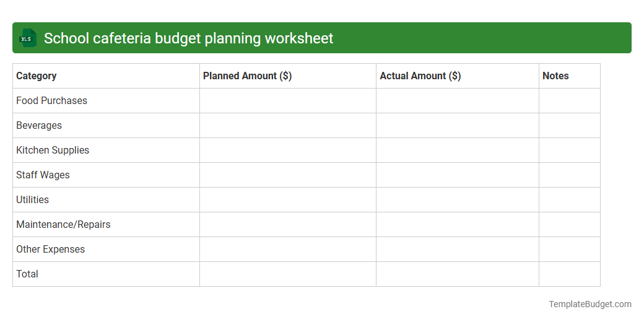The width and height of the screenshot is (644, 322).
Task: Click Planned Amount cell for Utilities
Action: (x=288, y=199)
